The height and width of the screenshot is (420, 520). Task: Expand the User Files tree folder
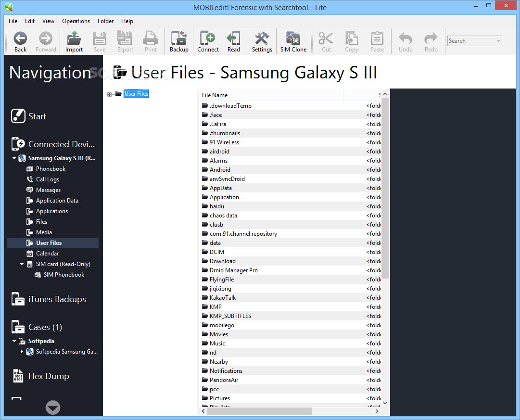(x=110, y=94)
